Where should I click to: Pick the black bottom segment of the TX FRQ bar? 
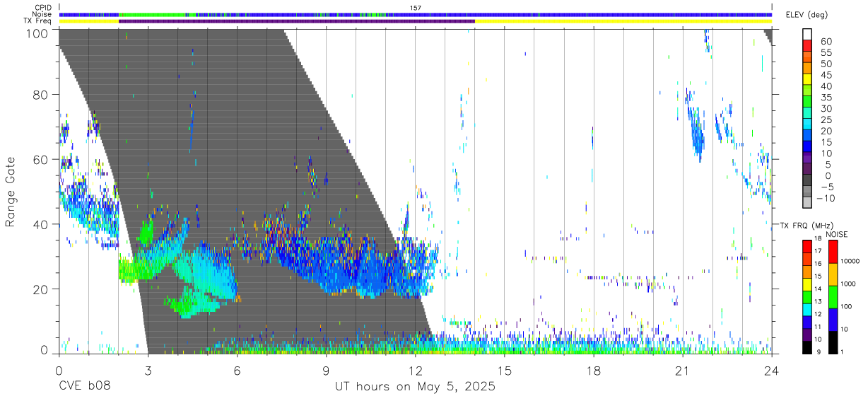807,347
